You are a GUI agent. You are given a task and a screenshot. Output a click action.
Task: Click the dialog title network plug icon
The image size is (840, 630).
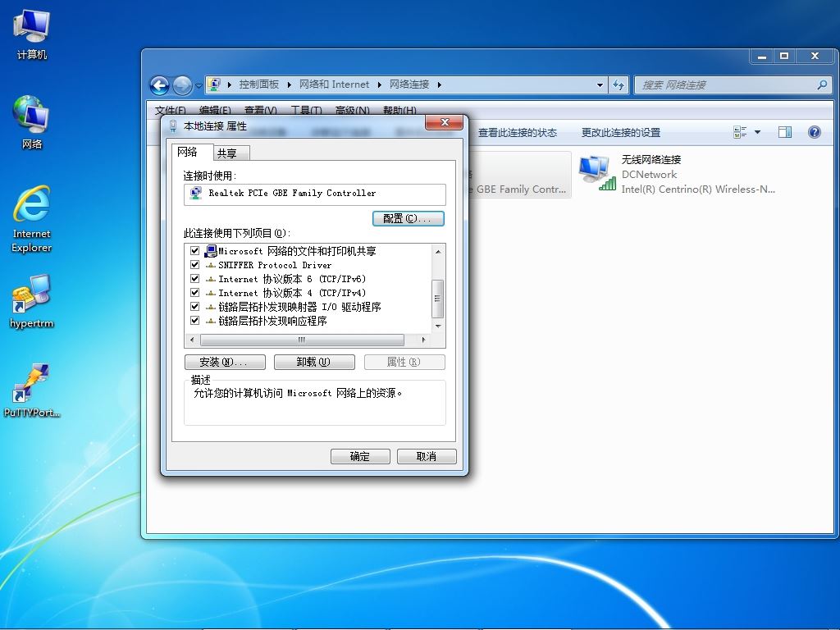tap(173, 126)
